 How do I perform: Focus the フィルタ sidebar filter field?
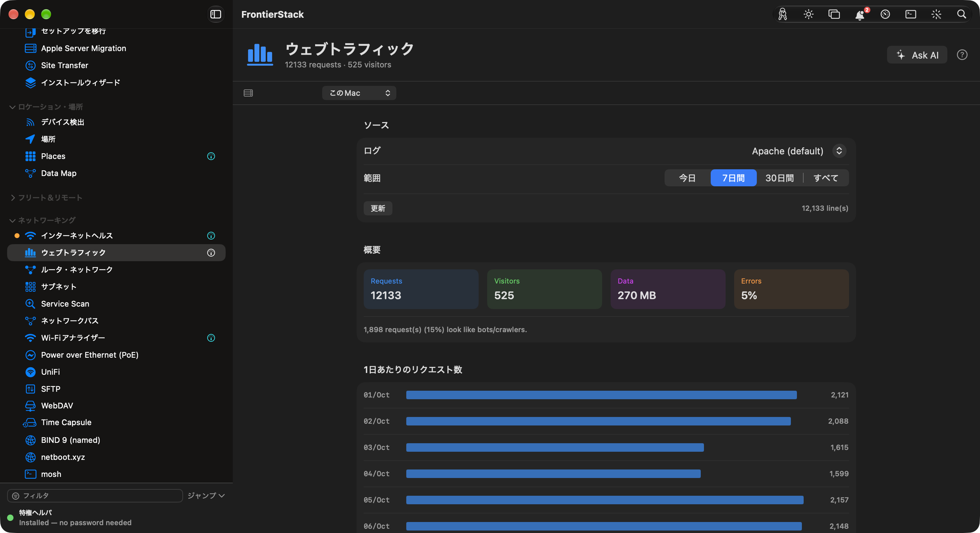pos(95,496)
